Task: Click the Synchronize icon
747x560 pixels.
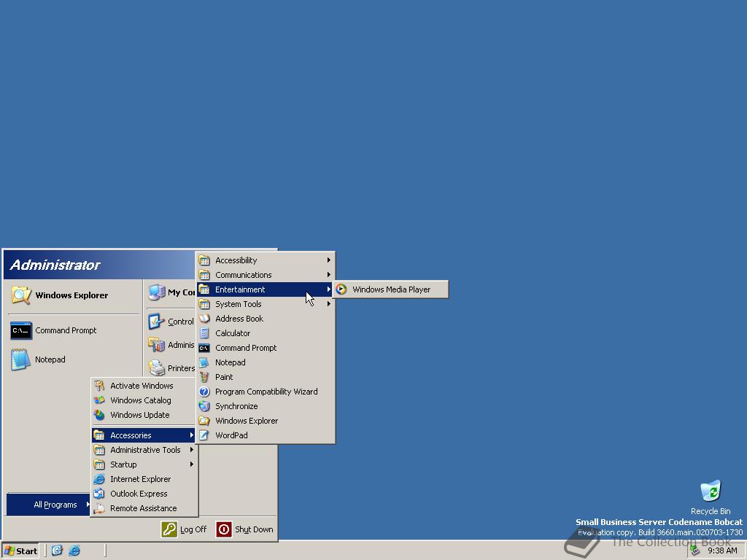Action: pyautogui.click(x=204, y=406)
